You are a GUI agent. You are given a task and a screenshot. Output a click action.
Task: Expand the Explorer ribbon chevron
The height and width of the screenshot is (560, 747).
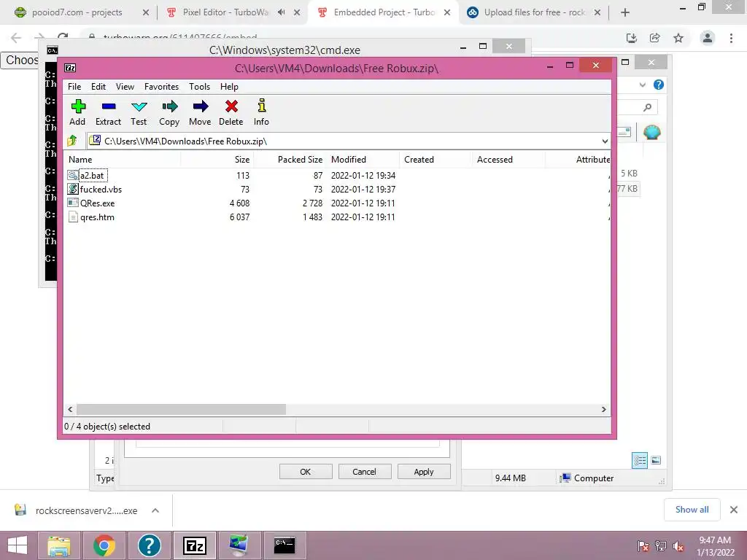642,85
